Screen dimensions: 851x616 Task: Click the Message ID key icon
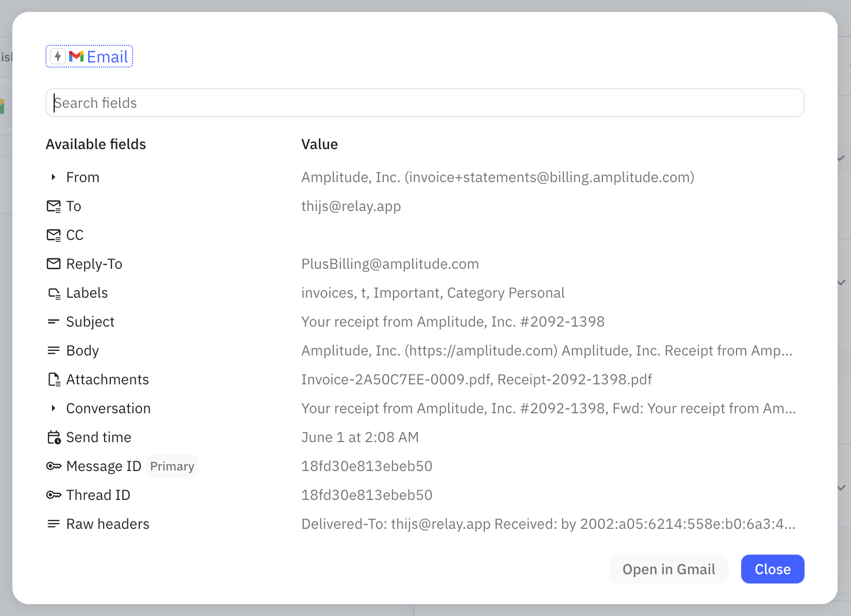(54, 466)
